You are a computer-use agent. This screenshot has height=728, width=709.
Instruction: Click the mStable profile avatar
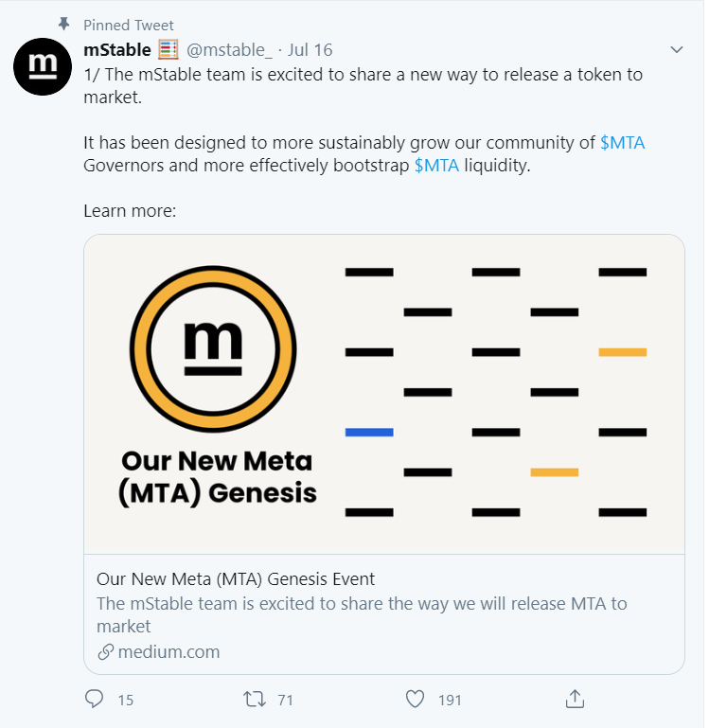44,66
